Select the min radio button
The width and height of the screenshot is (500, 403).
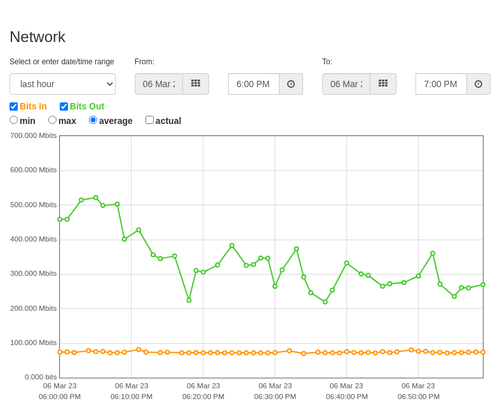coord(14,120)
